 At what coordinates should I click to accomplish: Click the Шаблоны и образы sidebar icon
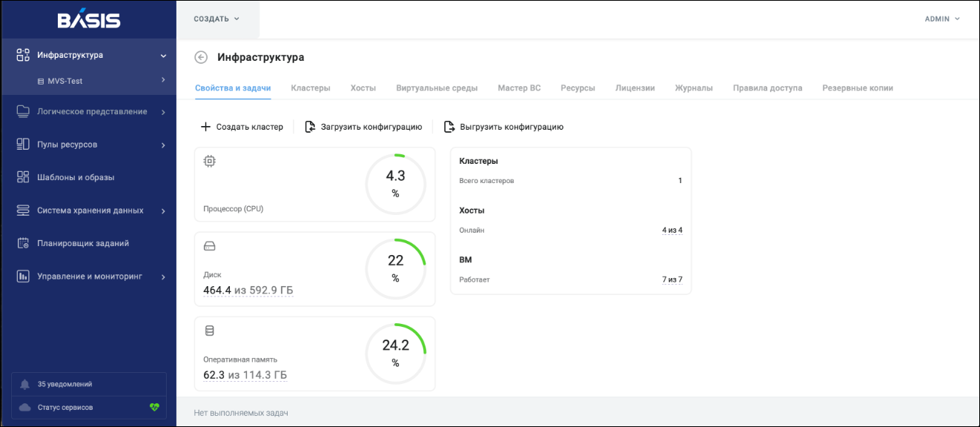coord(23,177)
